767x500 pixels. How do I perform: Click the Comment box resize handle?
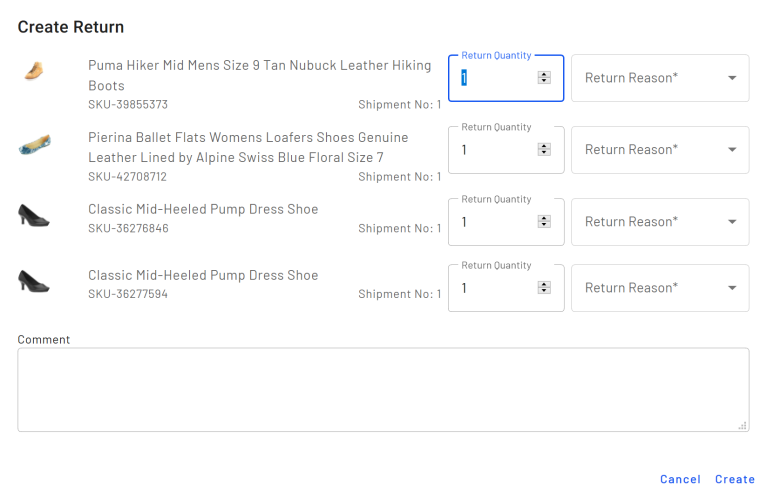click(x=742, y=426)
